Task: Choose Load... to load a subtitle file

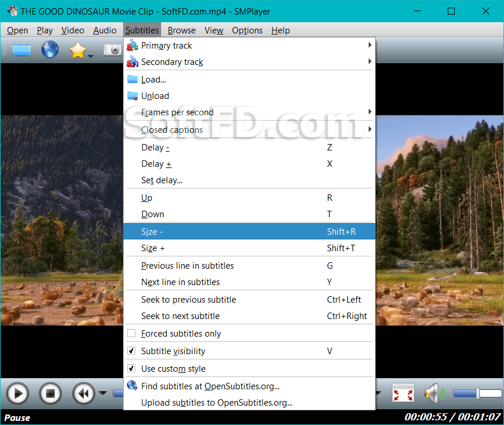Action: [x=250, y=79]
